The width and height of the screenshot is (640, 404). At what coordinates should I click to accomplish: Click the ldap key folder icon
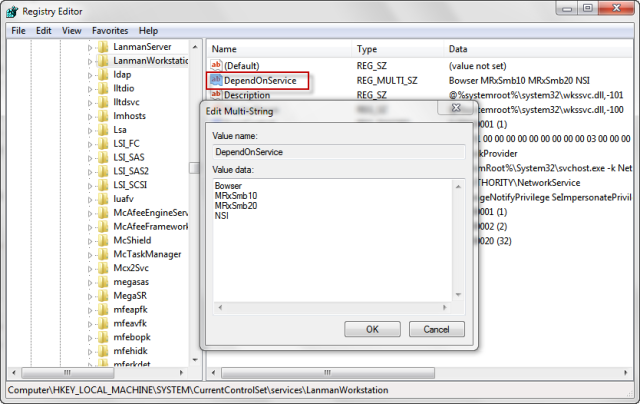pyautogui.click(x=104, y=75)
